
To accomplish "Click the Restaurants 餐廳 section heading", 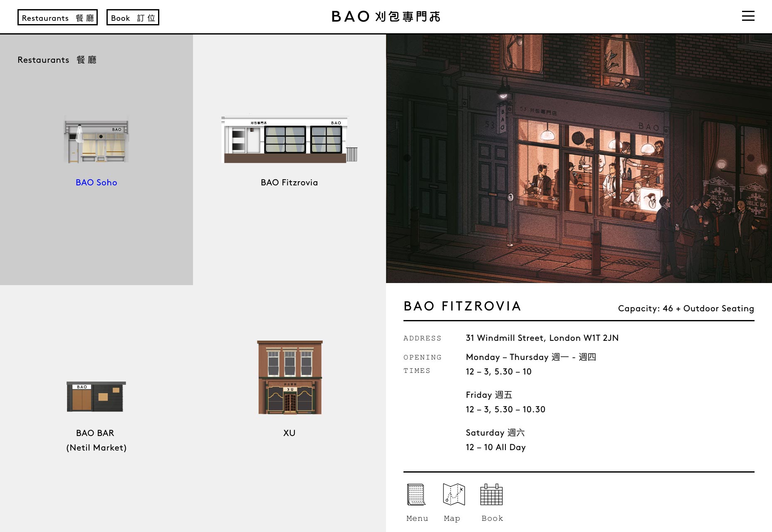I will click(57, 60).
